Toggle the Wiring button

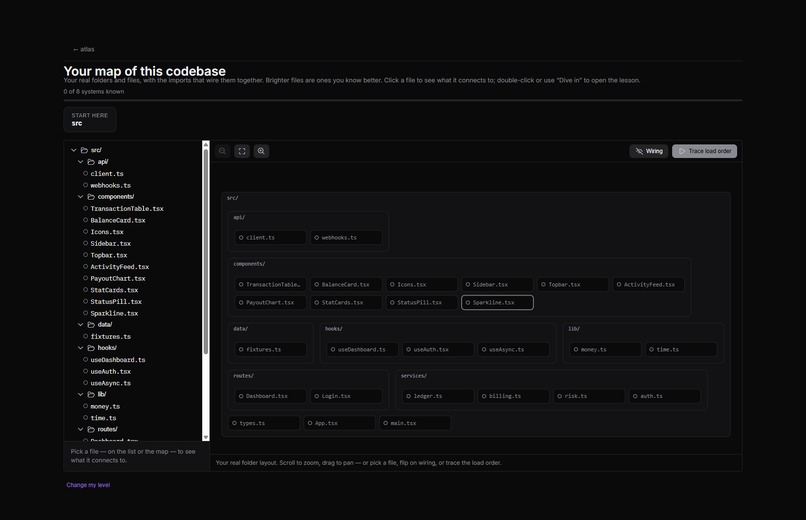(x=649, y=151)
